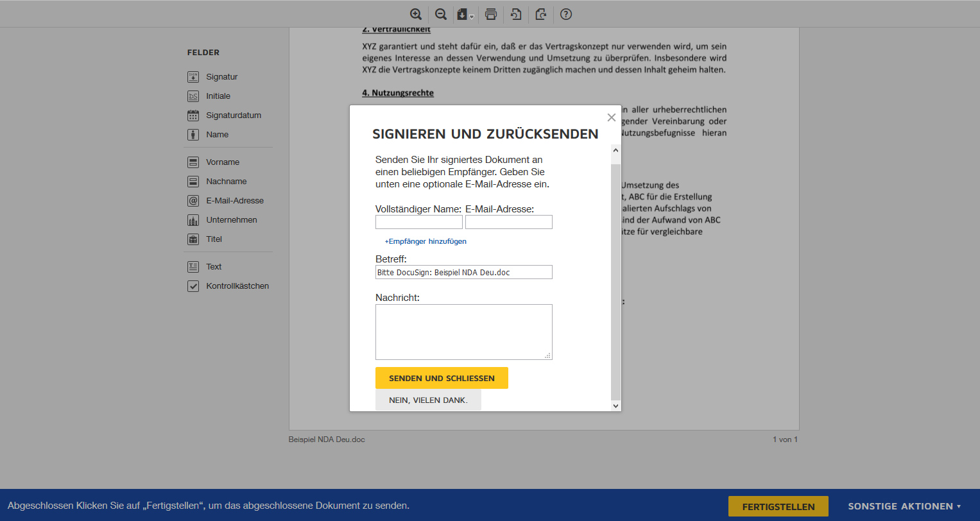The width and height of the screenshot is (980, 521).
Task: Click Senden und Schliessen button
Action: point(442,378)
